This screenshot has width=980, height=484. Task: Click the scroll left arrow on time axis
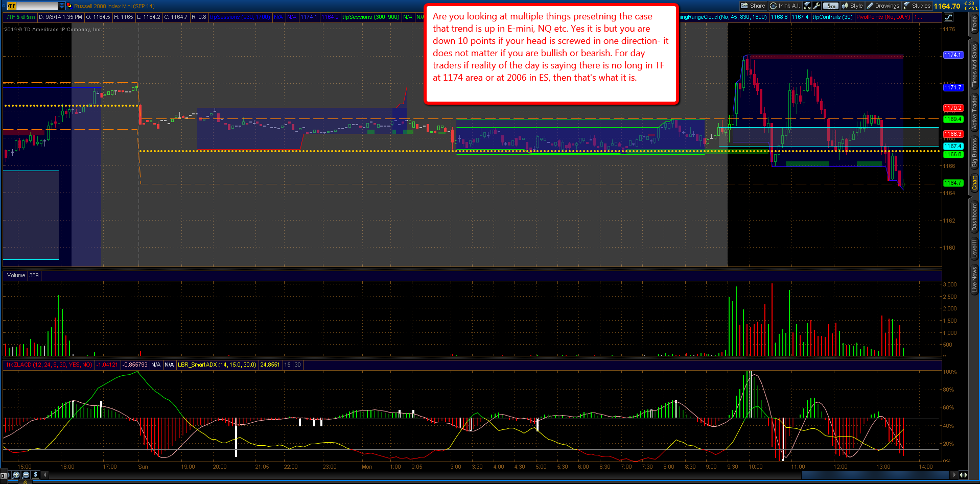[45, 475]
